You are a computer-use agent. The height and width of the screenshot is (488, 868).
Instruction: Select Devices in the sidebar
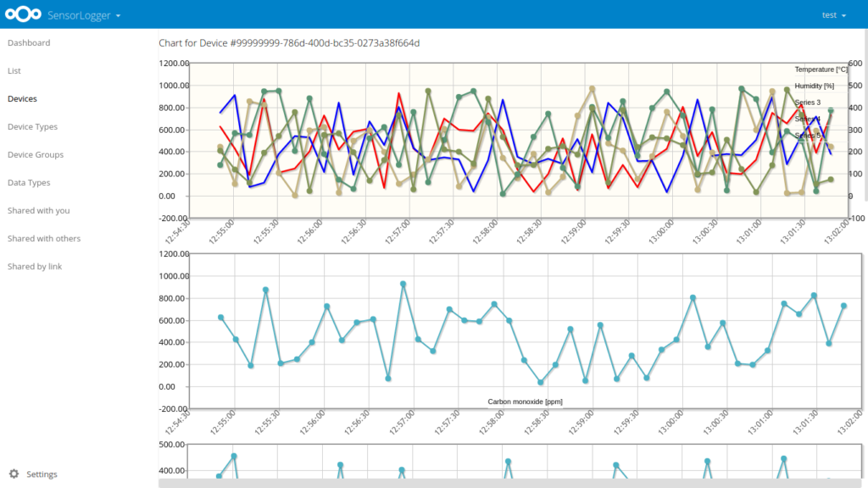pos(22,98)
